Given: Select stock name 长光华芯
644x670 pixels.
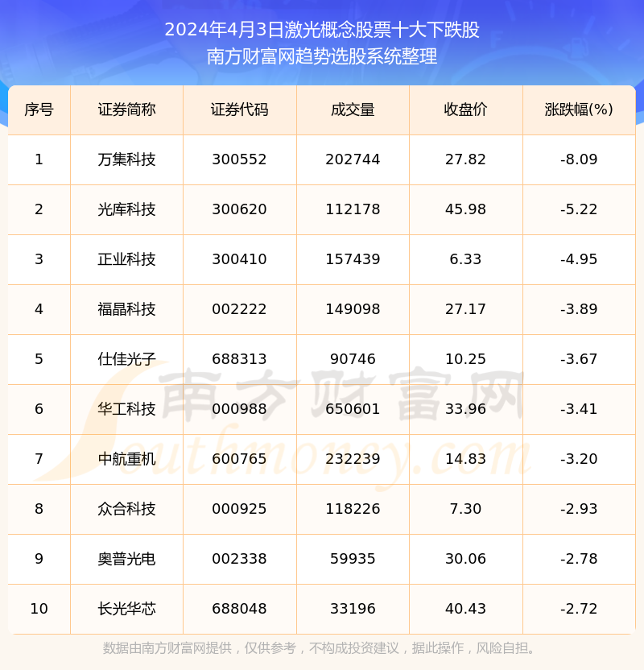Looking at the screenshot, I should click(x=126, y=609).
